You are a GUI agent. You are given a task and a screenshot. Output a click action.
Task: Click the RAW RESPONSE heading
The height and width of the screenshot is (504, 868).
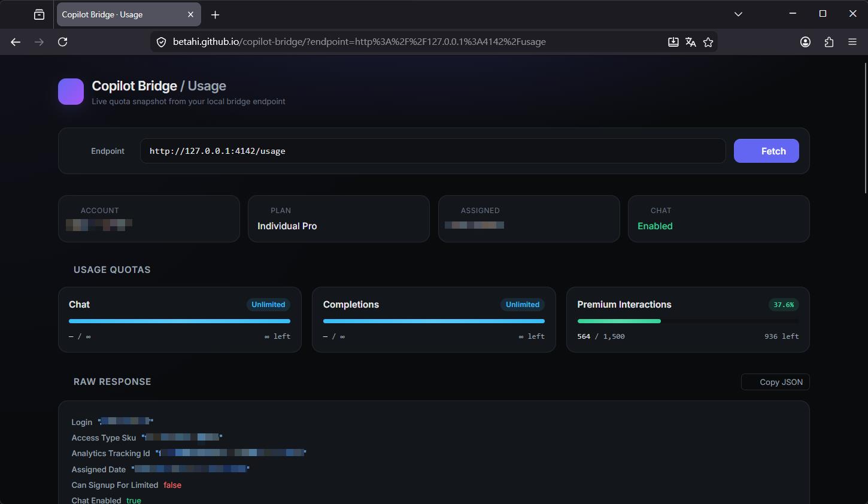(113, 382)
